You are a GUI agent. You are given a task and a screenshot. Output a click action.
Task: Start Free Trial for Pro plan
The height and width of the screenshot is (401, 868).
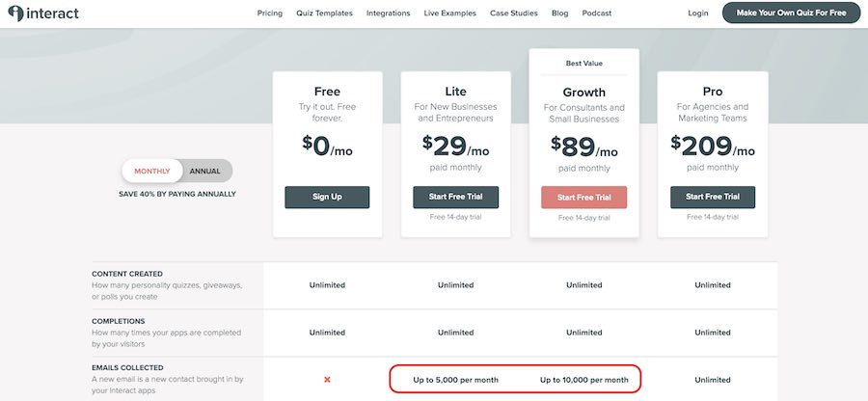pos(713,197)
